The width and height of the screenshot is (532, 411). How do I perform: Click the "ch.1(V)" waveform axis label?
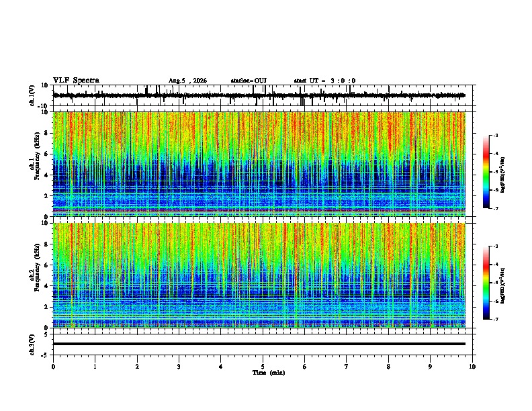(32, 95)
